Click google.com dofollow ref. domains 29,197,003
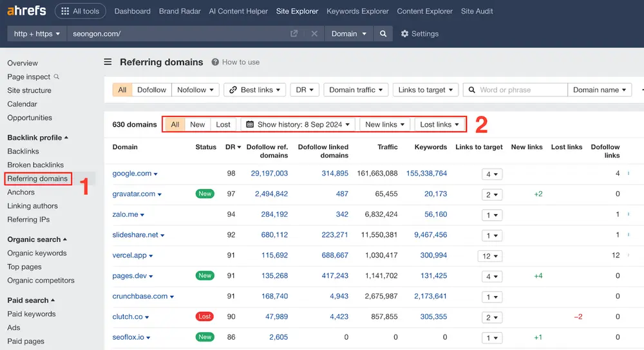The image size is (644, 350). [x=269, y=173]
